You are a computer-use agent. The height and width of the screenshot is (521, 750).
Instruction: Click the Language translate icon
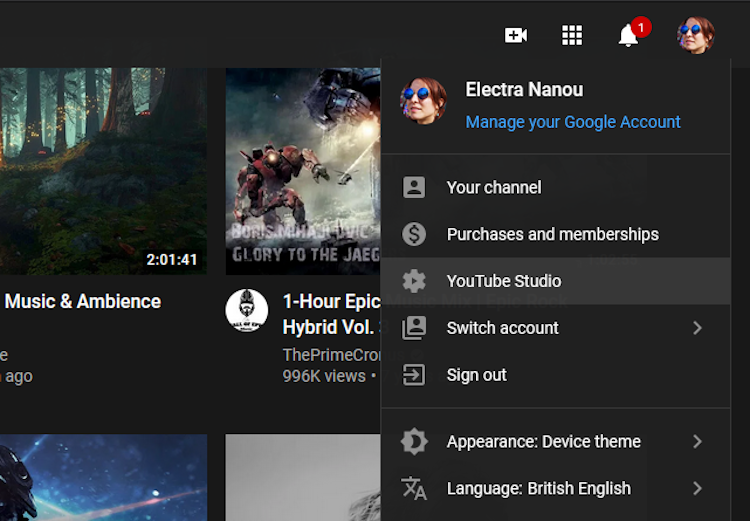point(414,488)
